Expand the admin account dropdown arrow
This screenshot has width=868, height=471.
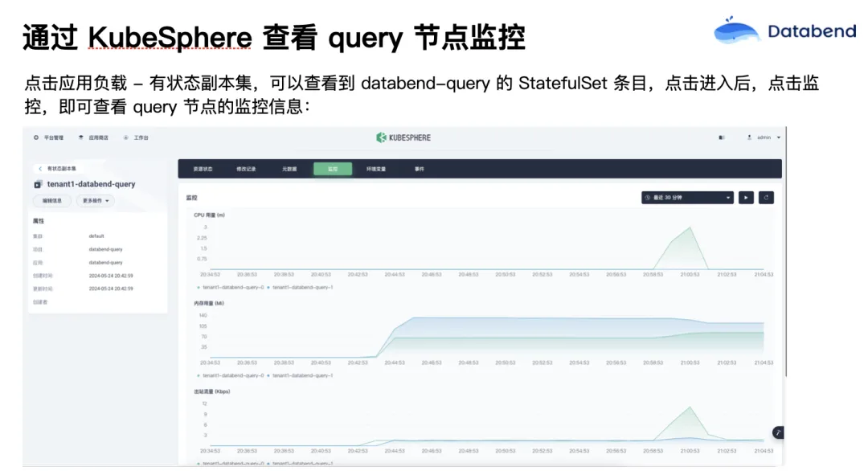tap(779, 137)
